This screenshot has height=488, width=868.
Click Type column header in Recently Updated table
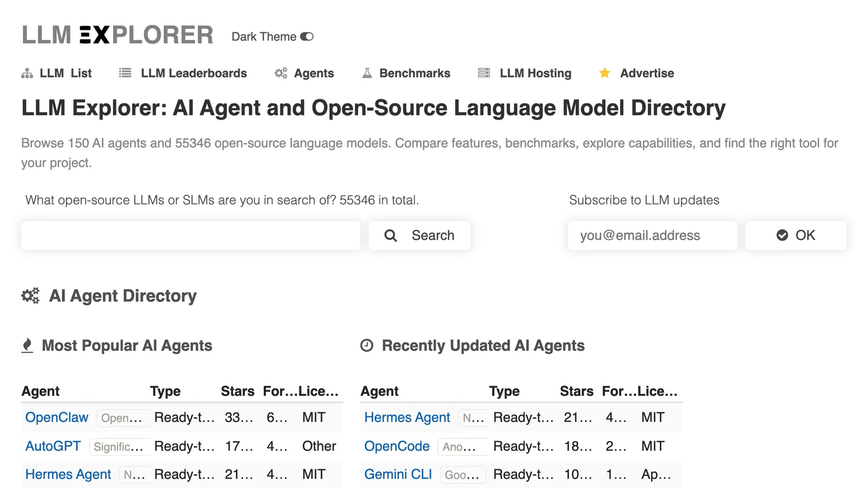pos(505,391)
